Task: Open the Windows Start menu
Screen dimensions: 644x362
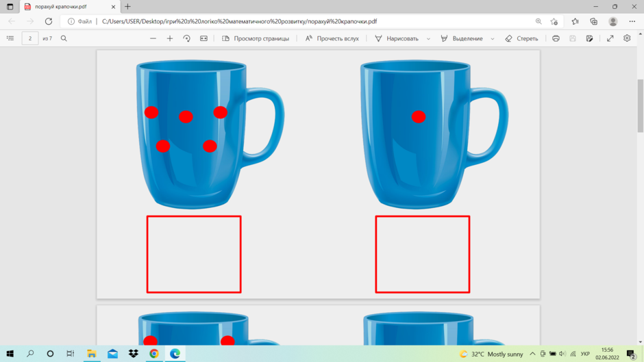Action: [x=10, y=353]
